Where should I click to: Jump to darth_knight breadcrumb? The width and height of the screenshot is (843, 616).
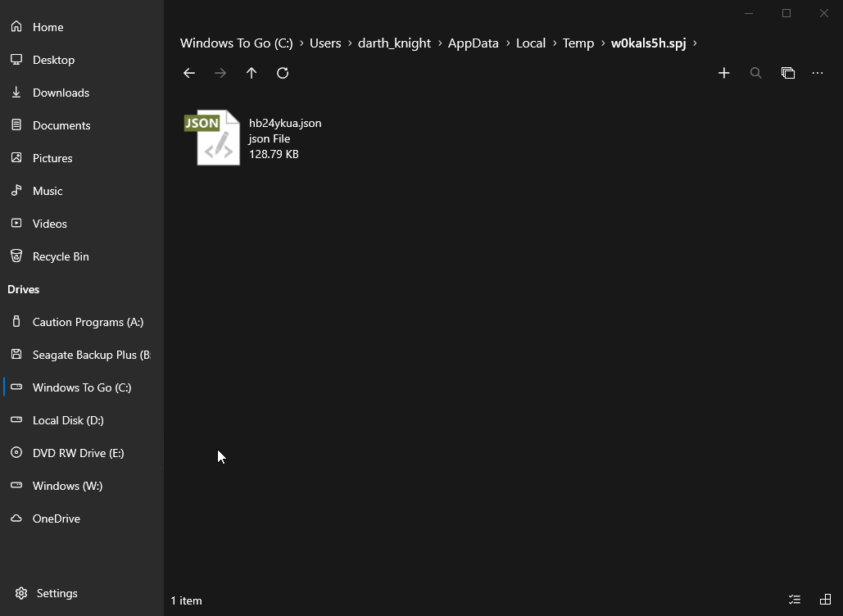point(395,43)
